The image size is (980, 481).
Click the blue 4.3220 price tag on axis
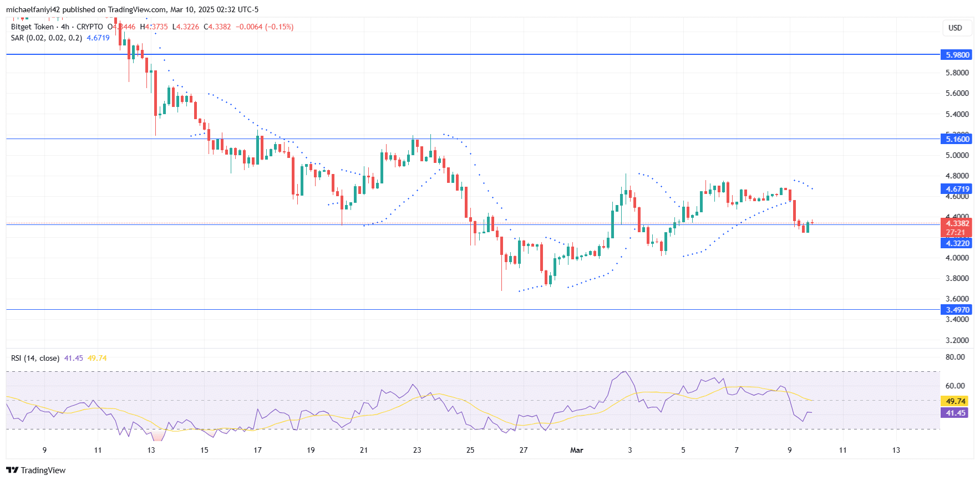pos(957,243)
